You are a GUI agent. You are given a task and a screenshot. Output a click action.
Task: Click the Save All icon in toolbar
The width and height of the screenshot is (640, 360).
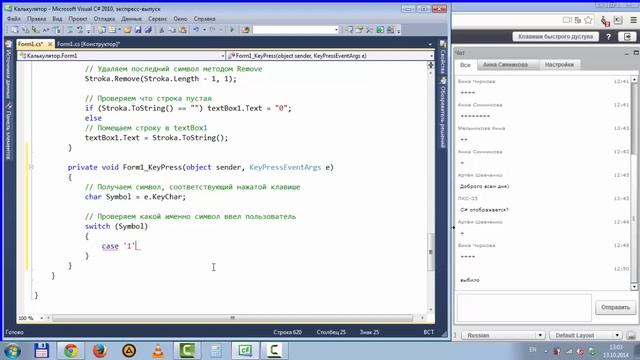[x=148, y=30]
